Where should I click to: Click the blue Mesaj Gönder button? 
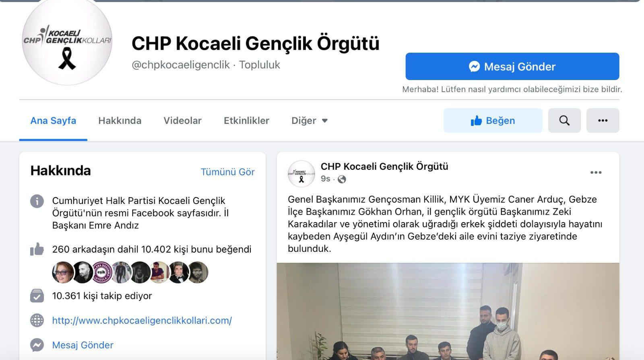[512, 66]
